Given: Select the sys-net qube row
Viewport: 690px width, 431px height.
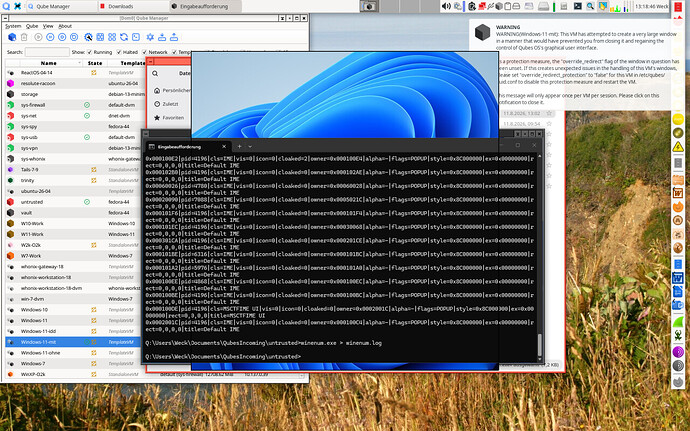Looking at the screenshot, I should tap(75, 116).
